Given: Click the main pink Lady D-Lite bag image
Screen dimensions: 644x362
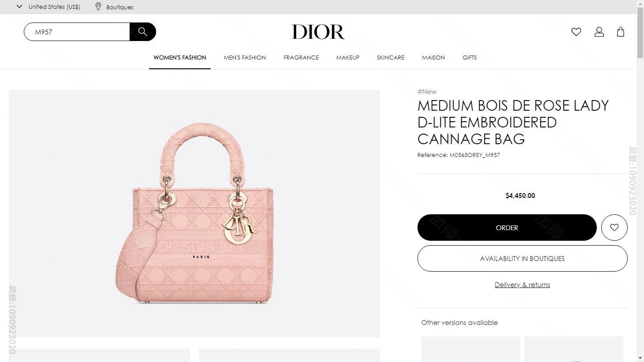Looking at the screenshot, I should coord(194,213).
